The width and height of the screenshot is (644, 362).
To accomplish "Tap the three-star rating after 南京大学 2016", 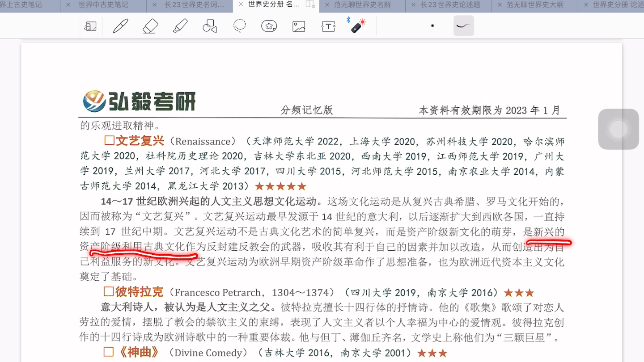I will click(519, 293).
